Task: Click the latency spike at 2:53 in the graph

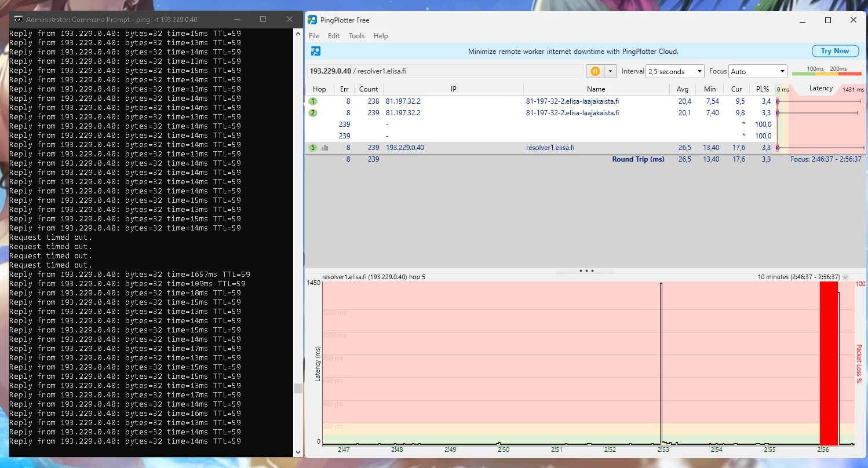Action: click(x=661, y=363)
